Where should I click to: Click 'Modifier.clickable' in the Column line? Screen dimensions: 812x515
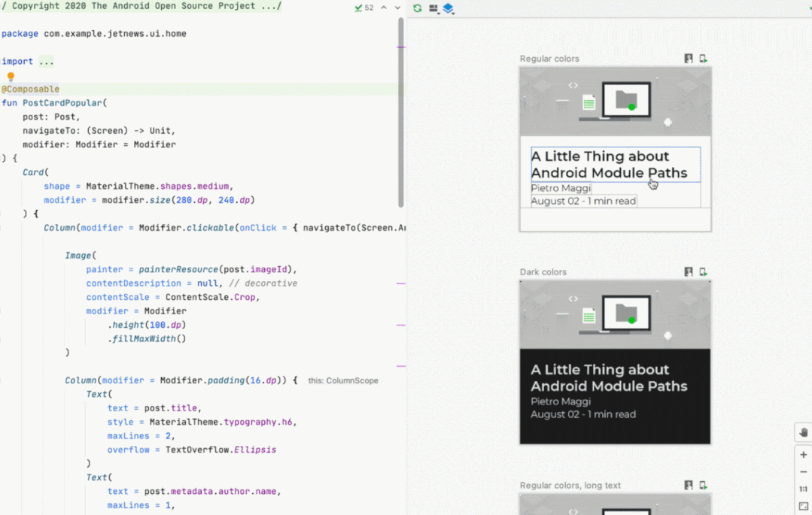pos(187,228)
